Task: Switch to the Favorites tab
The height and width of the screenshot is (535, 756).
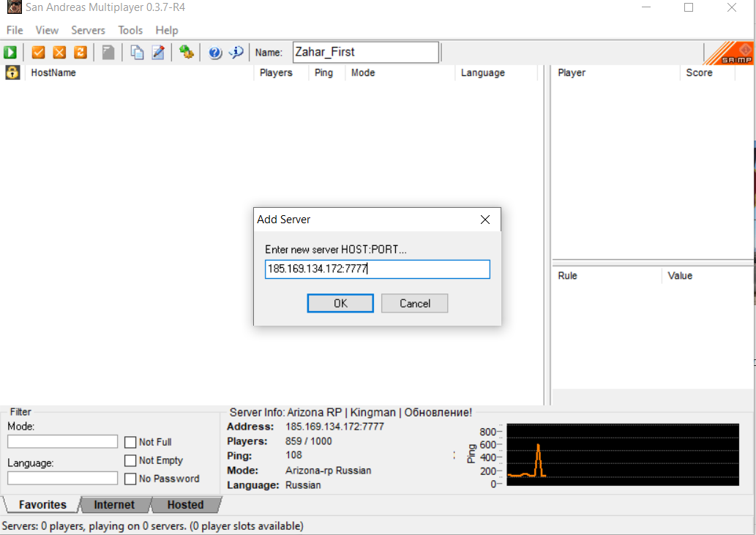Action: (x=42, y=505)
